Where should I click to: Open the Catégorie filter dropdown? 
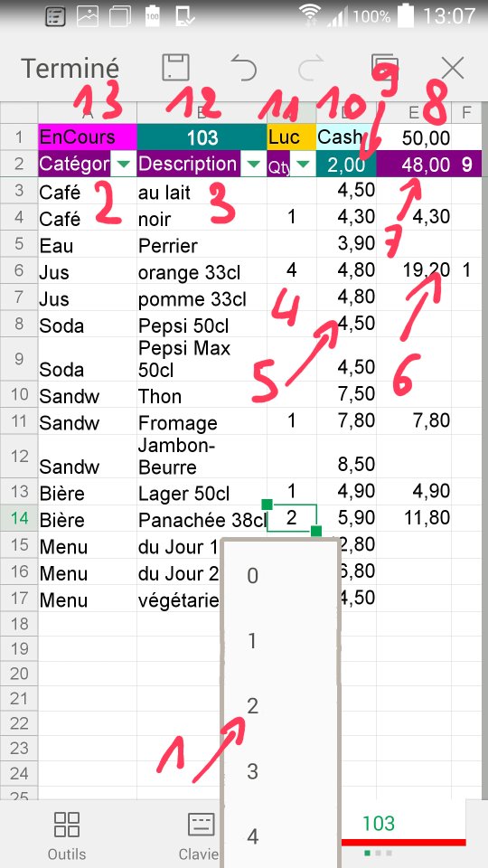click(x=125, y=165)
